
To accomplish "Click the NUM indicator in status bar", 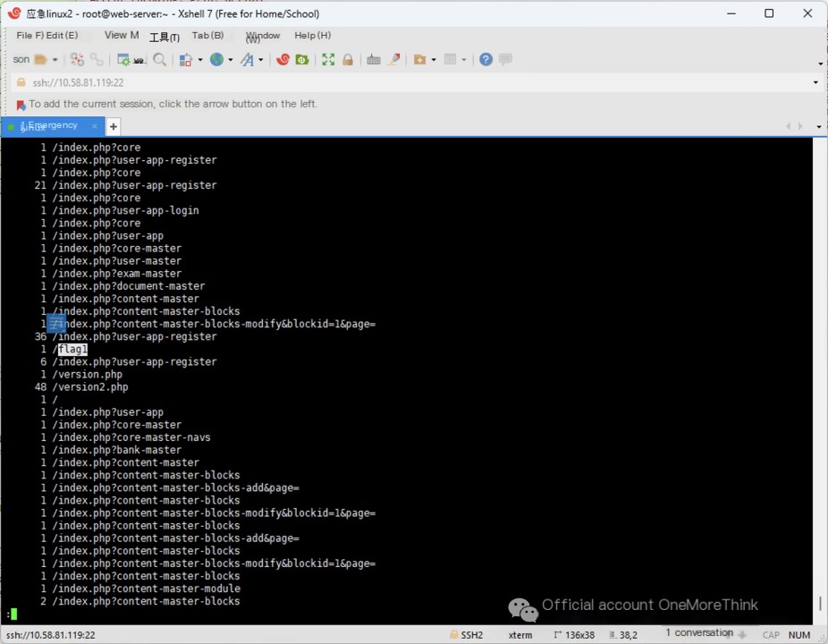I will point(799,635).
